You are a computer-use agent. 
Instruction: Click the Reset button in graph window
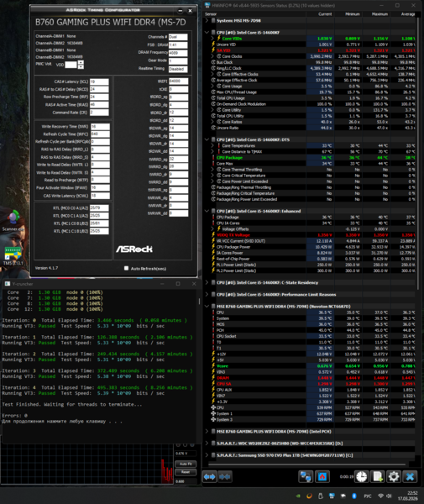[x=186, y=472]
